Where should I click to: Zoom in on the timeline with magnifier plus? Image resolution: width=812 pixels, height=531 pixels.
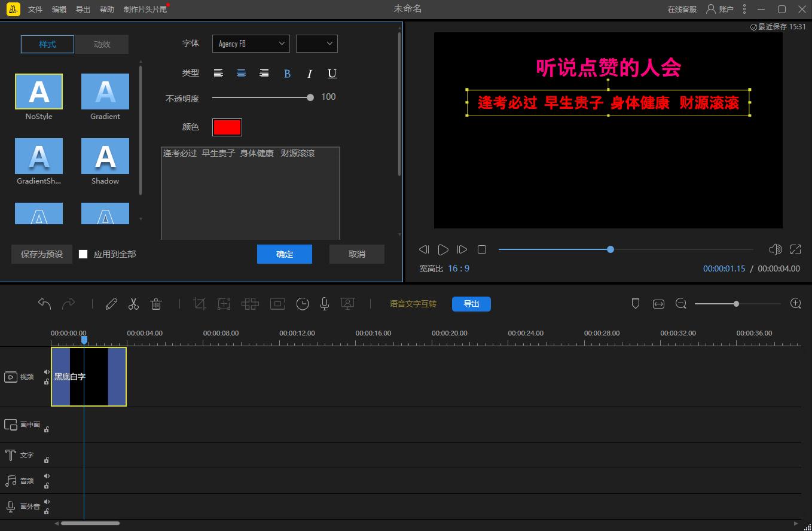[x=795, y=303]
